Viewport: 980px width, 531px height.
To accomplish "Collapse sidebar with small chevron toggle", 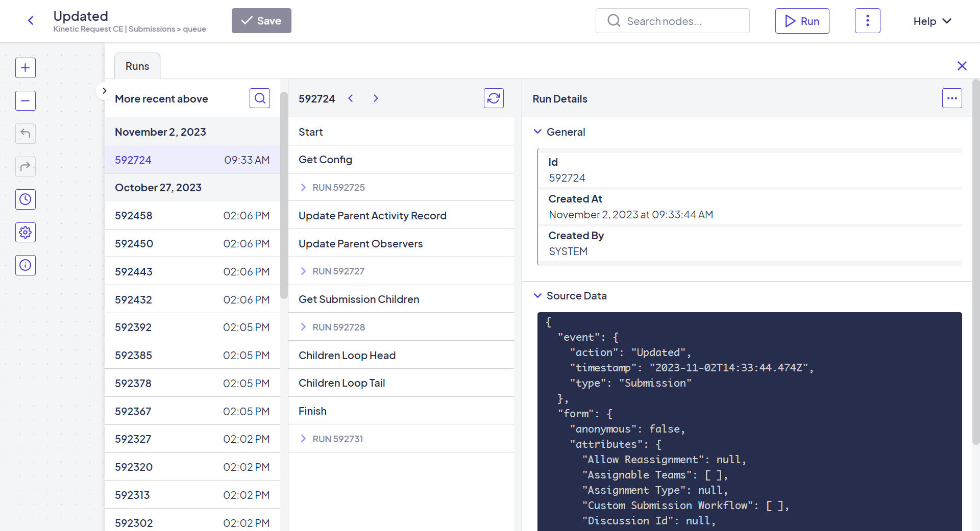I will (x=104, y=91).
